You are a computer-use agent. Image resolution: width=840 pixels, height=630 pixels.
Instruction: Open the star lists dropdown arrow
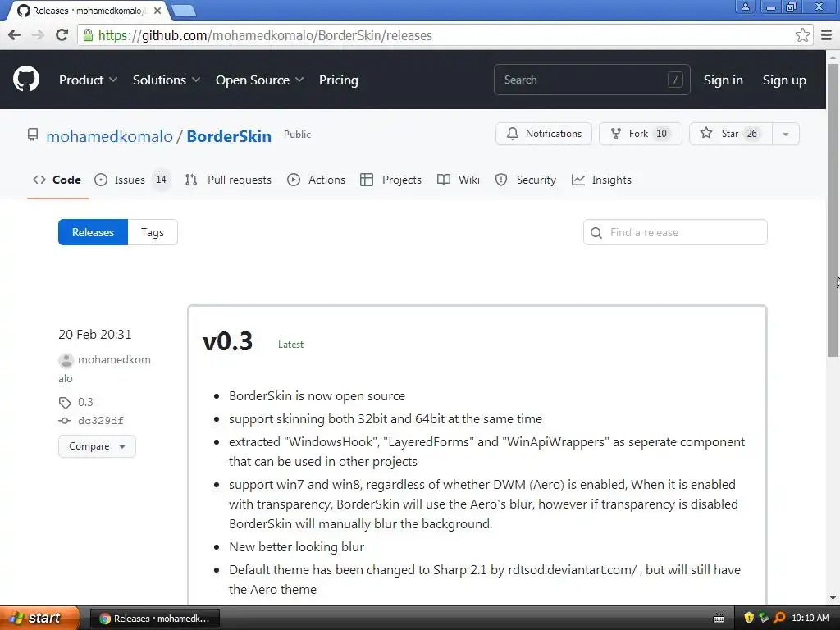click(786, 134)
